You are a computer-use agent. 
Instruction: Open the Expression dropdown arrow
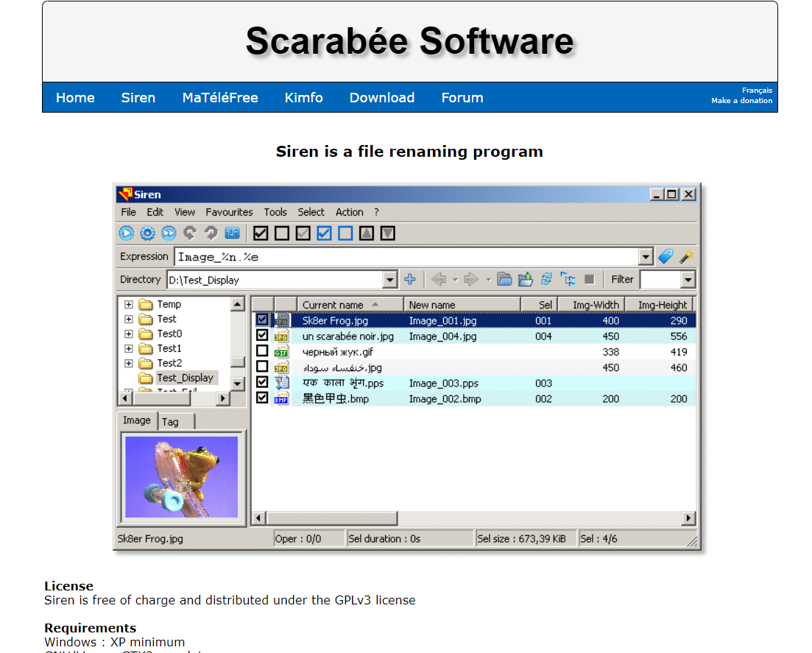pos(645,257)
